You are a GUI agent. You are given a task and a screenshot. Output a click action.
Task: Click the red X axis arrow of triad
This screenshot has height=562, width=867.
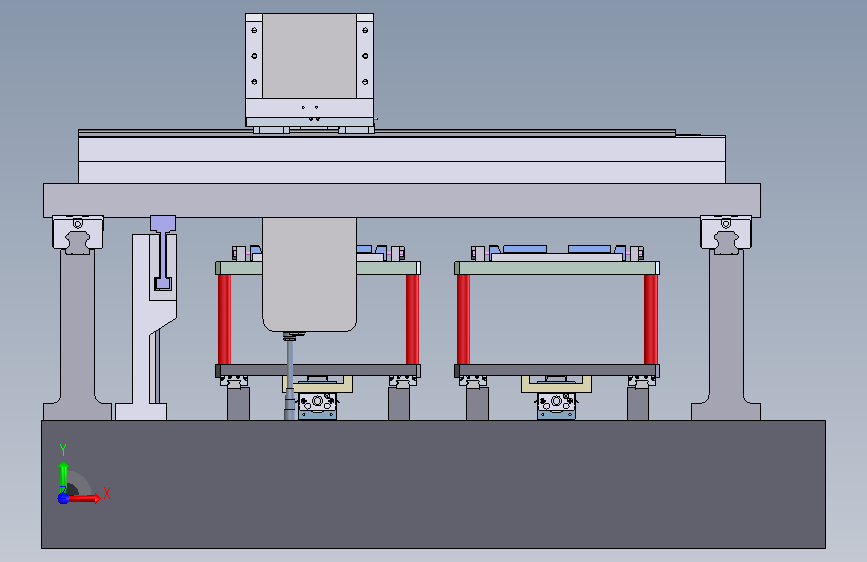pos(85,498)
